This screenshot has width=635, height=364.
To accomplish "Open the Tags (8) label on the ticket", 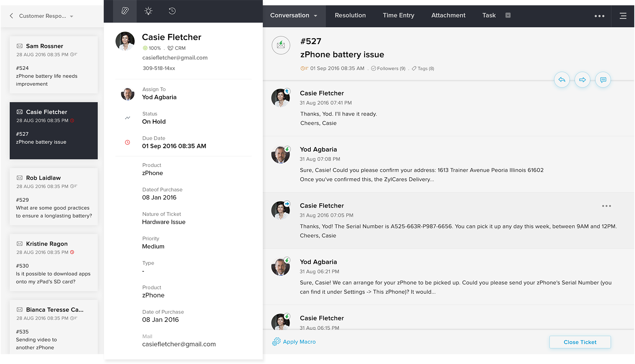I will pos(423,68).
